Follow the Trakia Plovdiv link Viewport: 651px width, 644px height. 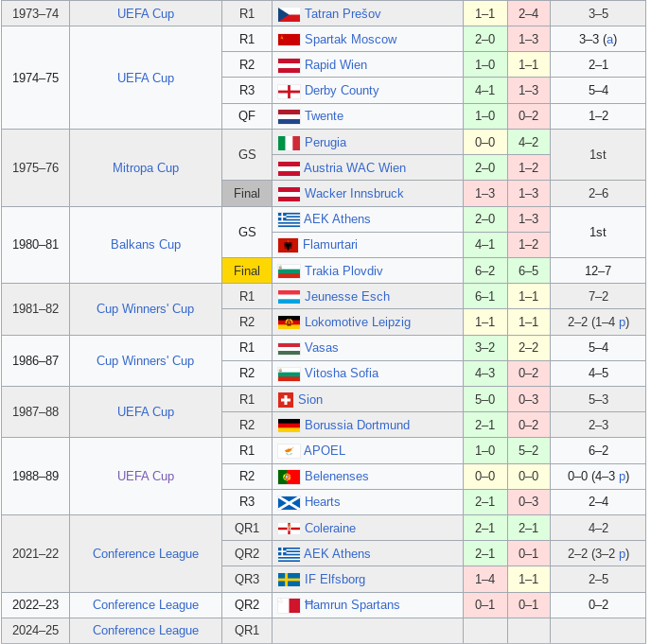[343, 271]
